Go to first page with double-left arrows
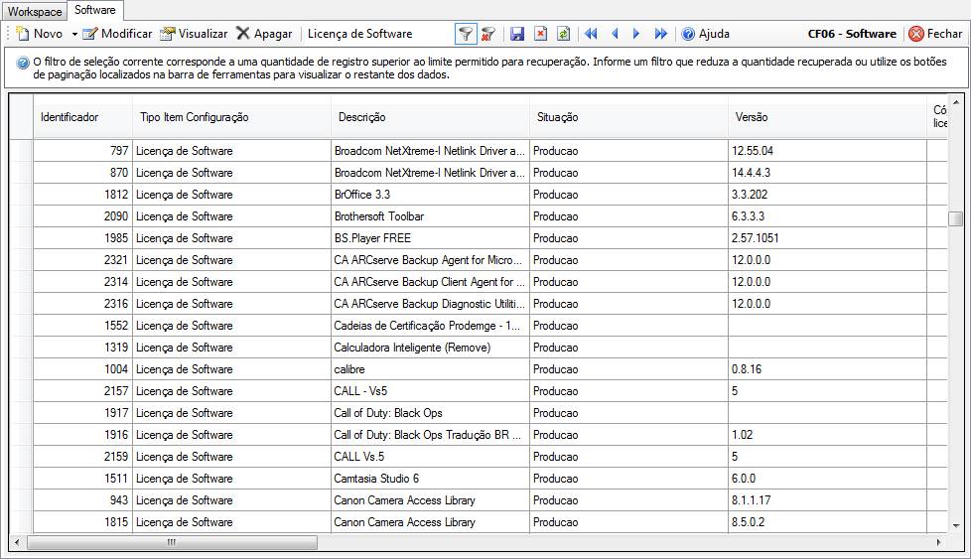The height and width of the screenshot is (560, 971). point(592,34)
